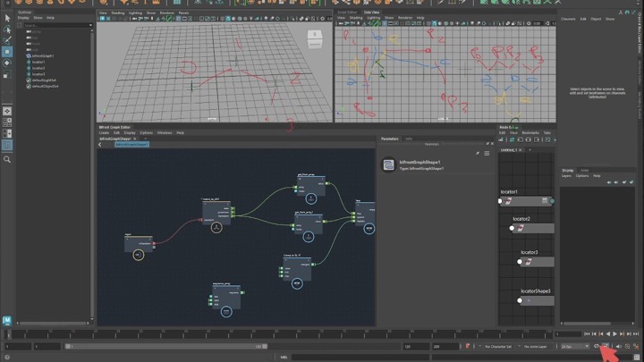Choose the Lasso select tool
This screenshot has height=362, width=644.
coord(7,29)
